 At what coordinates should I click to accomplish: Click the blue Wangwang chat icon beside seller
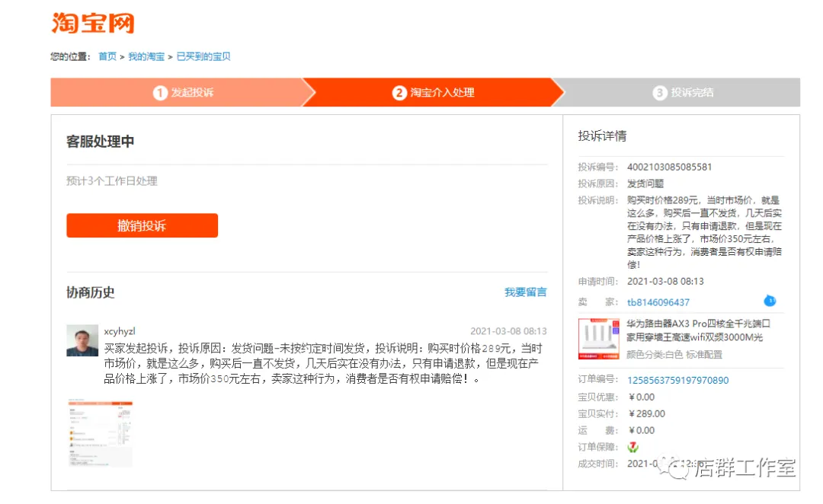[x=770, y=301]
